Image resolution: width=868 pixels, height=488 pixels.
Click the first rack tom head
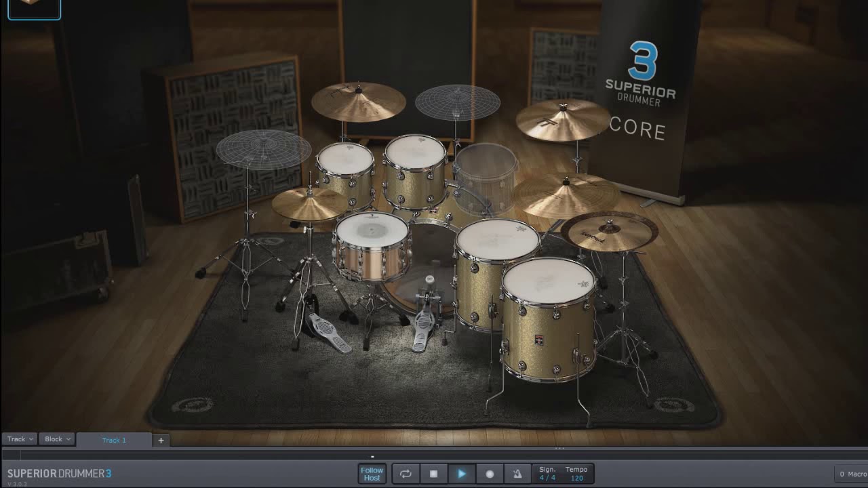coord(346,159)
